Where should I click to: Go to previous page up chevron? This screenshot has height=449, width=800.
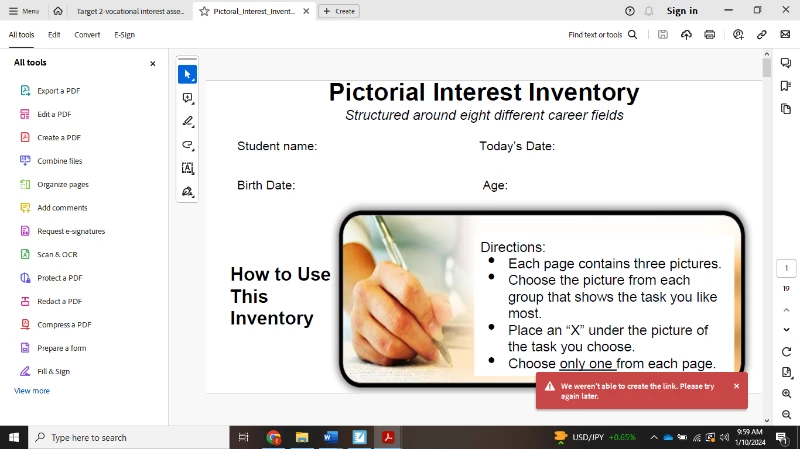[x=786, y=310]
